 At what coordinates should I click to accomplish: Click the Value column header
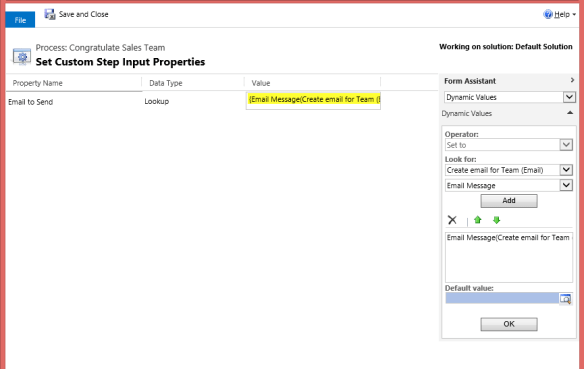point(261,83)
